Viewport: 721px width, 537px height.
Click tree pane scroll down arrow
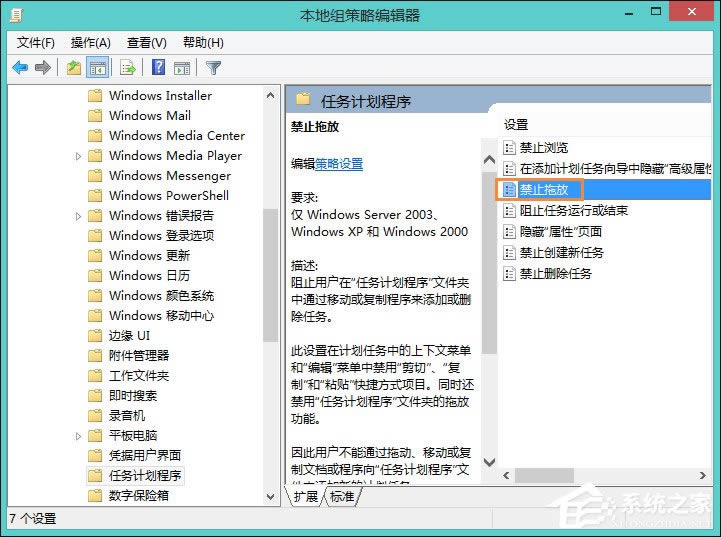click(x=270, y=497)
